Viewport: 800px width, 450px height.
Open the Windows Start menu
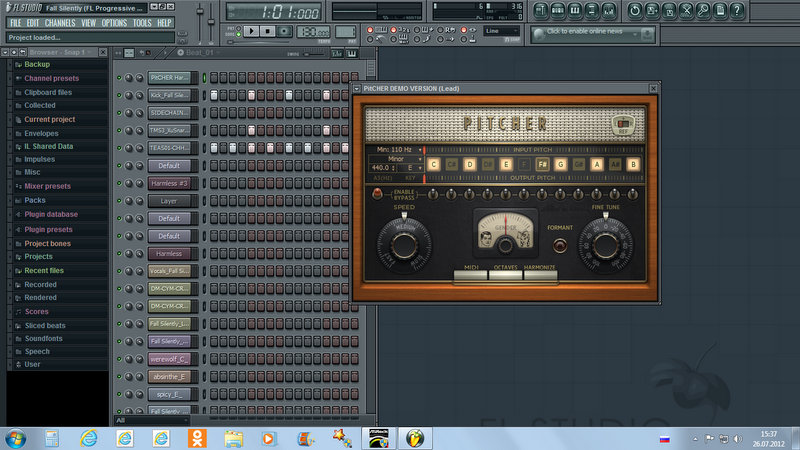pyautogui.click(x=15, y=438)
